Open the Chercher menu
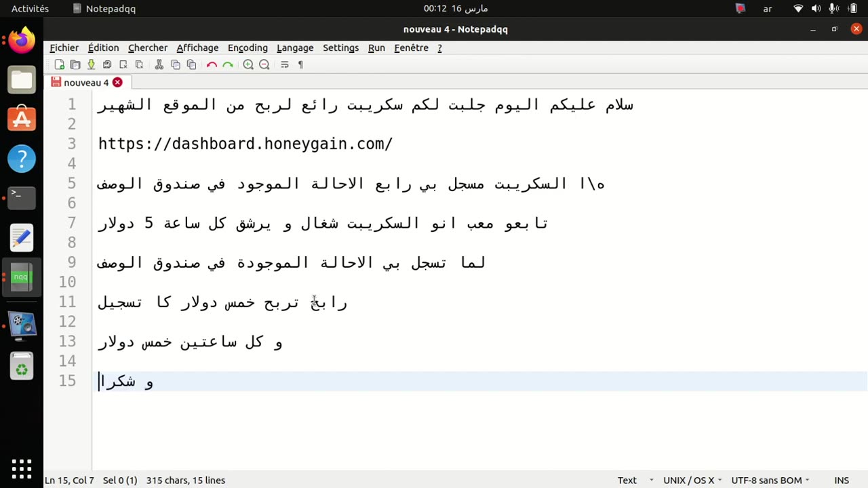Image resolution: width=868 pixels, height=488 pixels. pos(148,47)
